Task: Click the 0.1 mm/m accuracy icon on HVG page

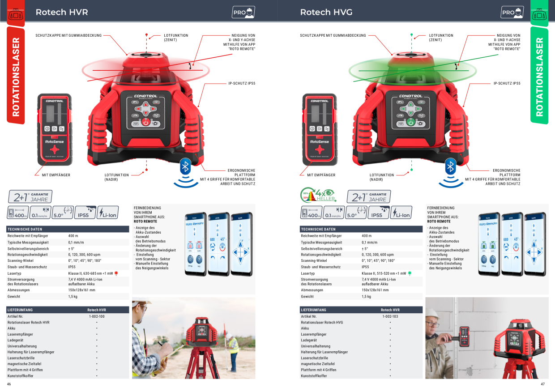Action: [333, 213]
